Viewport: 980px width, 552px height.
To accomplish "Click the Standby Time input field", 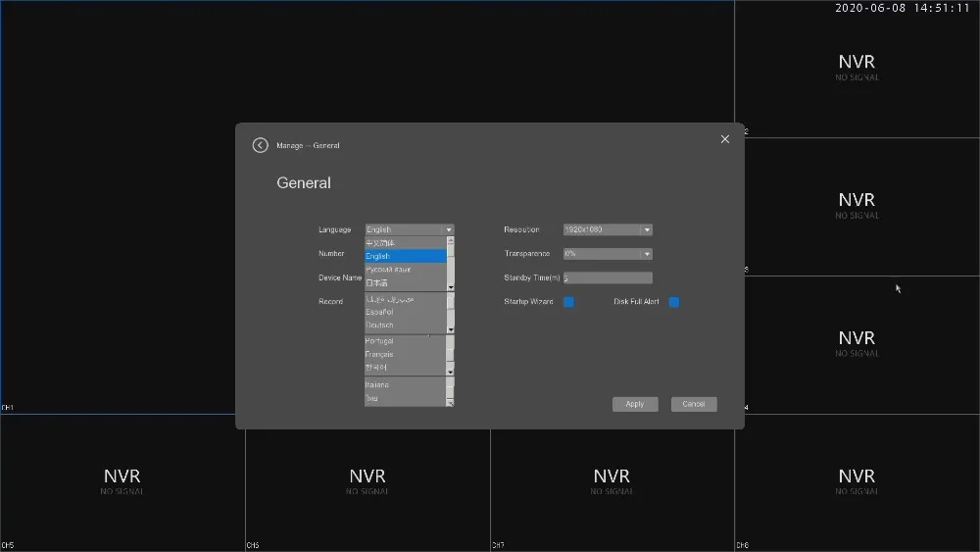I will (x=608, y=277).
